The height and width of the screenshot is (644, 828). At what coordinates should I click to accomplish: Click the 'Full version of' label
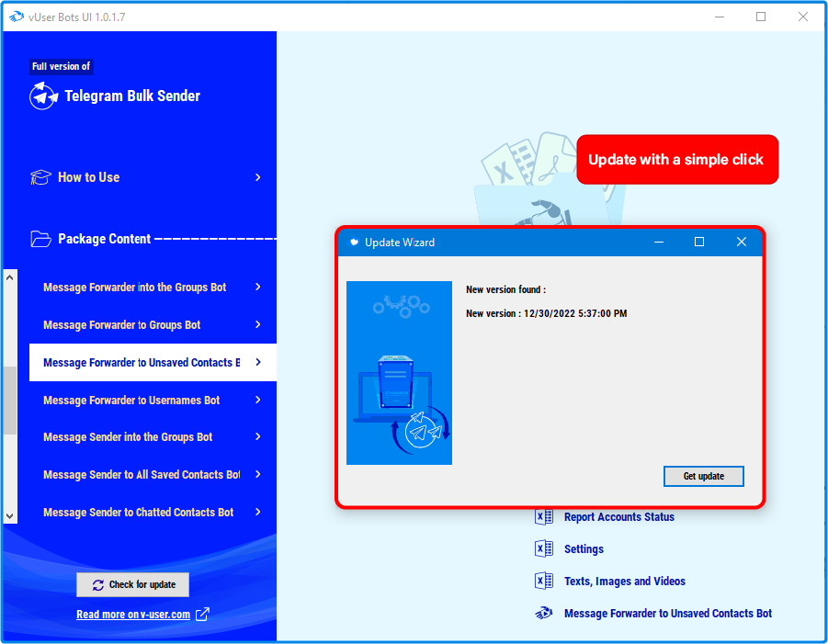click(62, 66)
